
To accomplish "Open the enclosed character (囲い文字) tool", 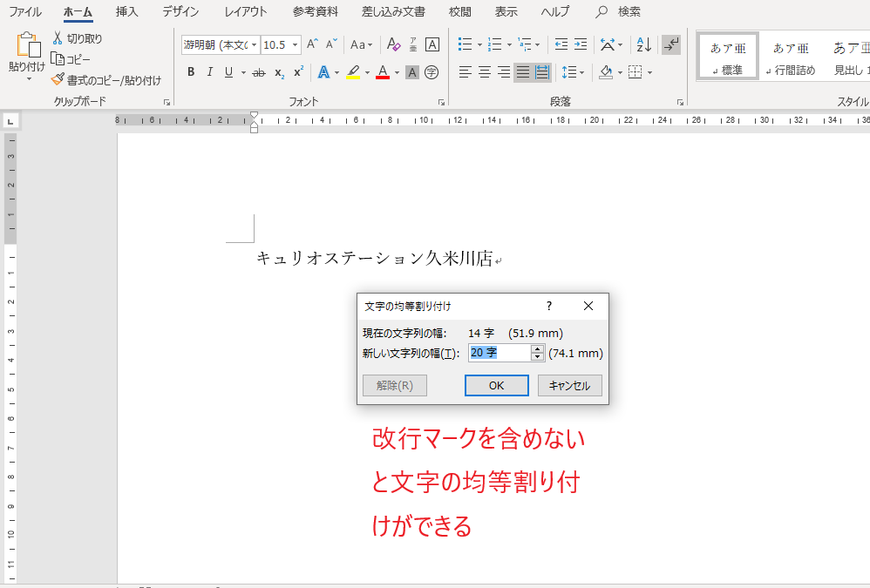I will point(432,72).
